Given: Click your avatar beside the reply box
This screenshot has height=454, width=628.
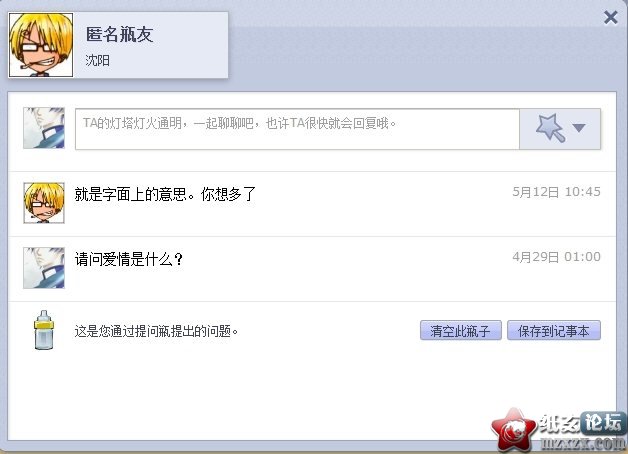Looking at the screenshot, I should (44, 128).
